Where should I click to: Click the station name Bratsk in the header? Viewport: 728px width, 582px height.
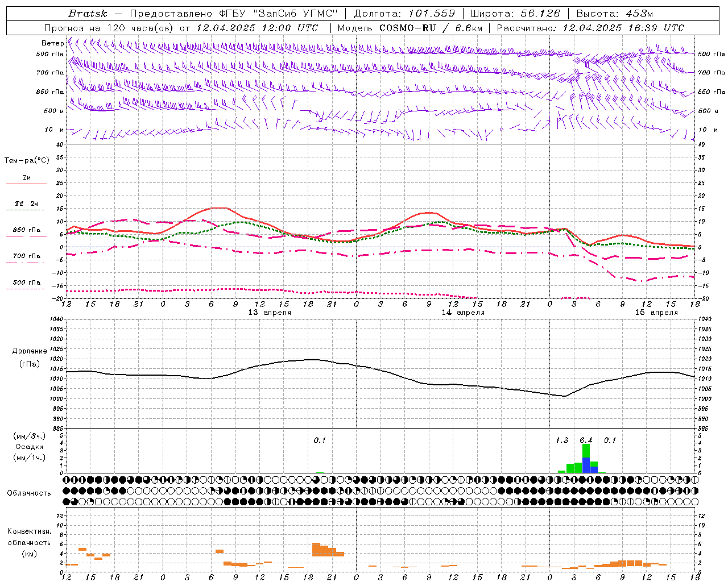[88, 14]
